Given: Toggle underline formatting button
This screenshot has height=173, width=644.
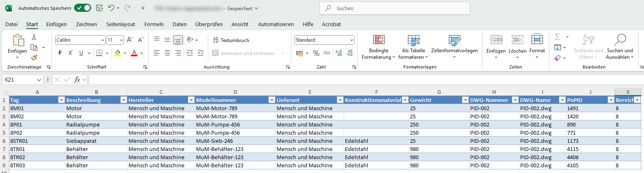Looking at the screenshot, I should (81, 53).
